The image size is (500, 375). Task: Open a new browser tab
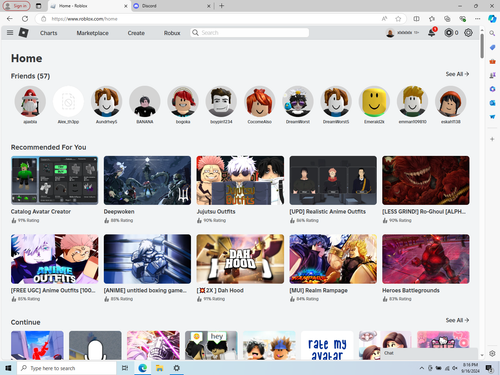(222, 6)
